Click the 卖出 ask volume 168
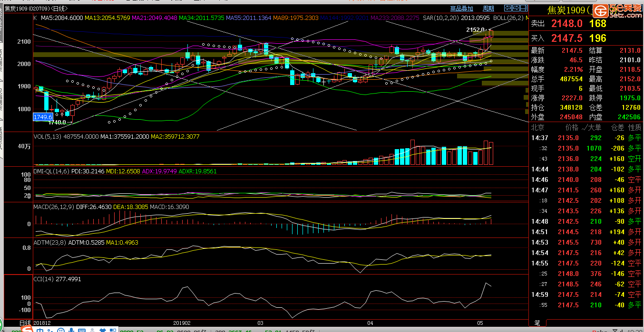Screen dimensions: 644x332 (x=597, y=24)
